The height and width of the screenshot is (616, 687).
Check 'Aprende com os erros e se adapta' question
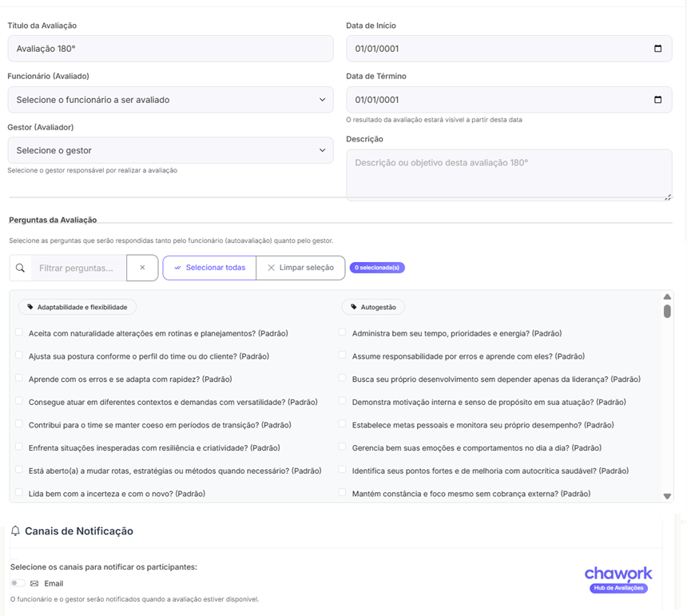(x=19, y=378)
